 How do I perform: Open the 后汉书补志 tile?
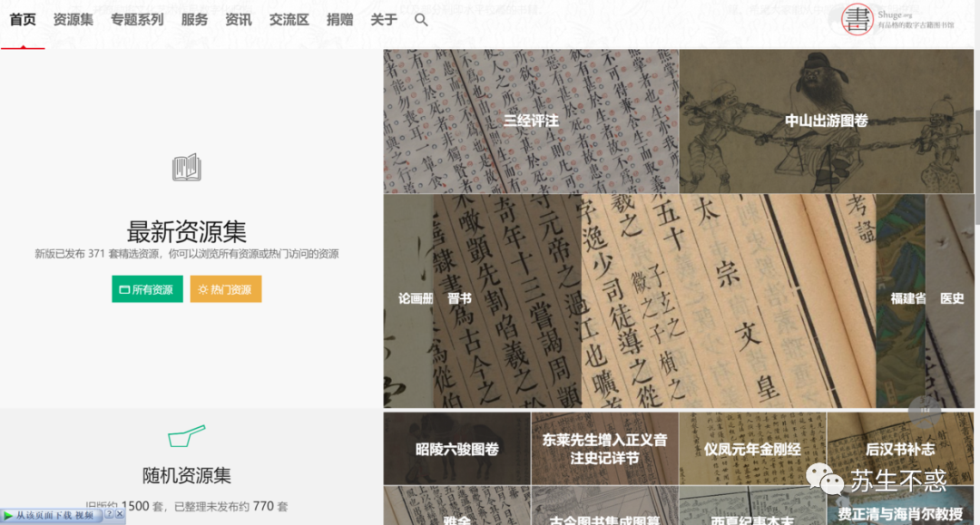(900, 448)
